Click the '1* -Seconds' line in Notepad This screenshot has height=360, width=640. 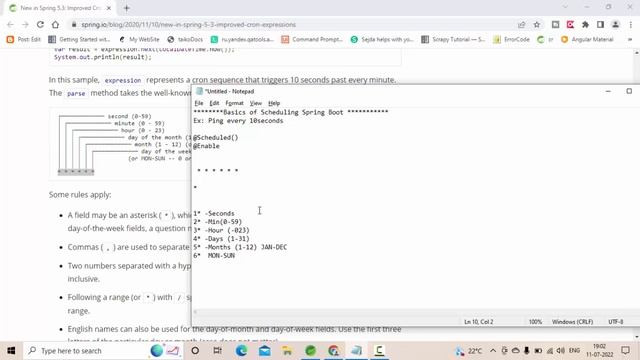pos(214,213)
